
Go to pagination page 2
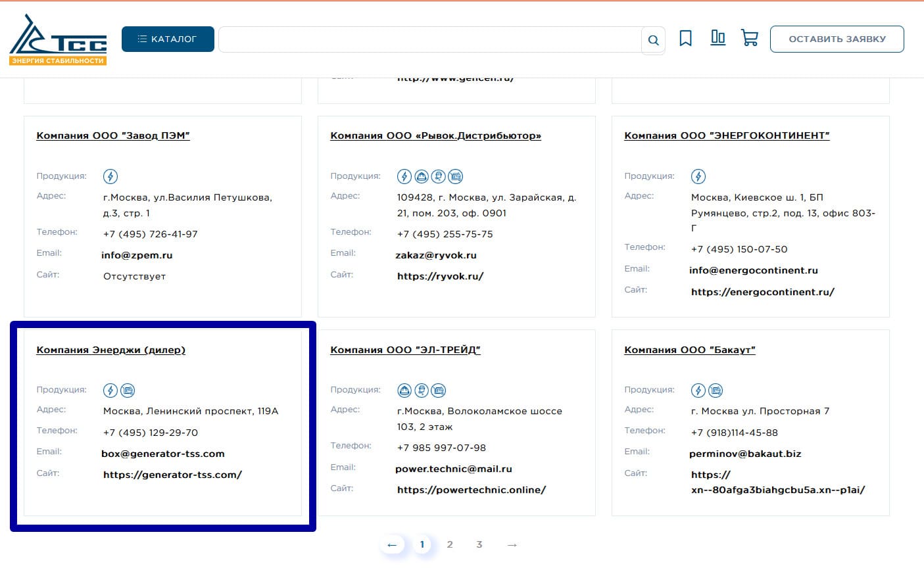(x=450, y=544)
